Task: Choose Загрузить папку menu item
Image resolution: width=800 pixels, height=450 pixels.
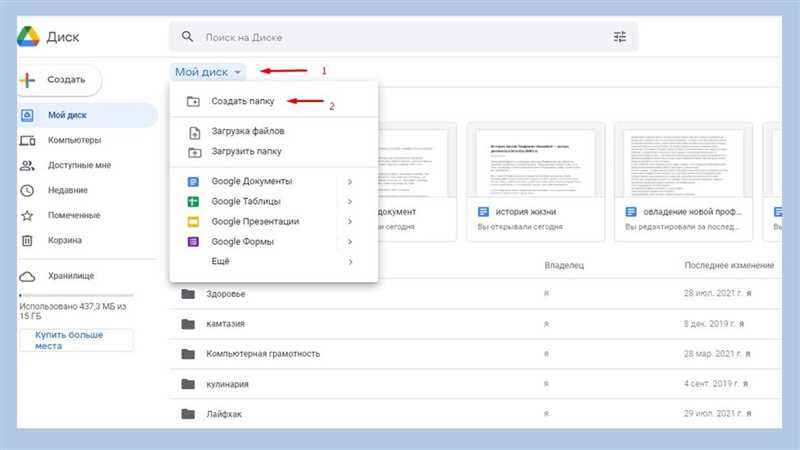Action: [x=274, y=152]
